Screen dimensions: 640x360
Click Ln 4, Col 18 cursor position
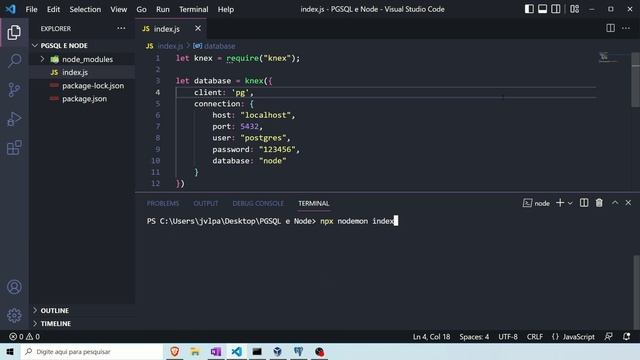[431, 337]
